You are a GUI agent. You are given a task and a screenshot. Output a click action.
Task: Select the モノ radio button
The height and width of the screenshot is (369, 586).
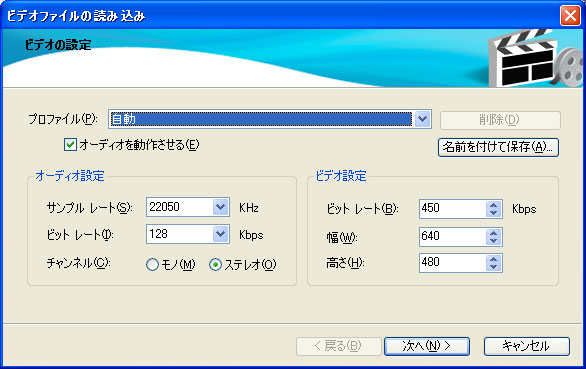pyautogui.click(x=152, y=265)
